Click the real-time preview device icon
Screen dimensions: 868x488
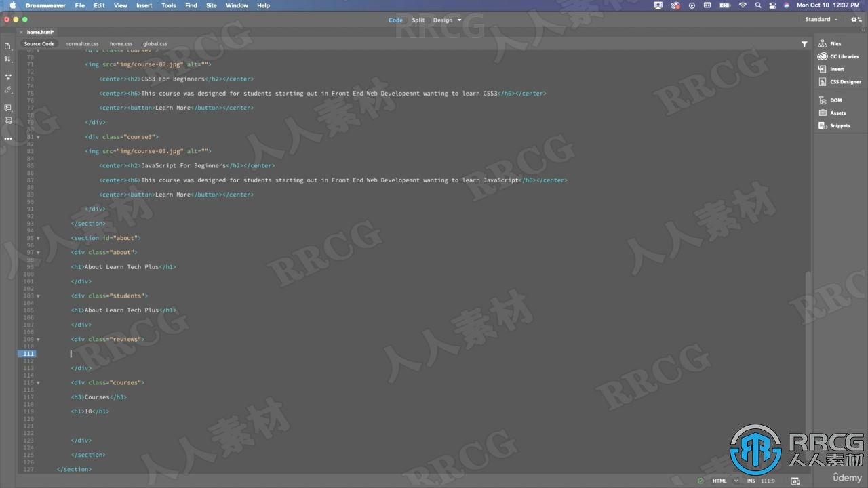tap(794, 481)
